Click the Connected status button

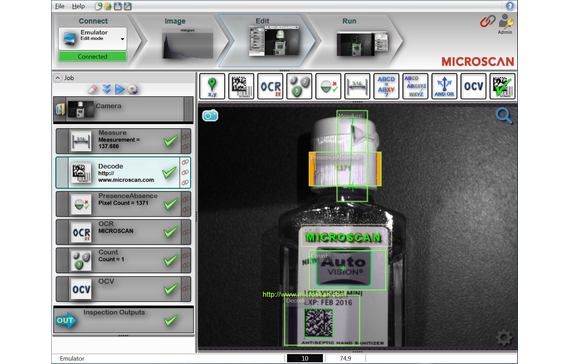coord(93,56)
